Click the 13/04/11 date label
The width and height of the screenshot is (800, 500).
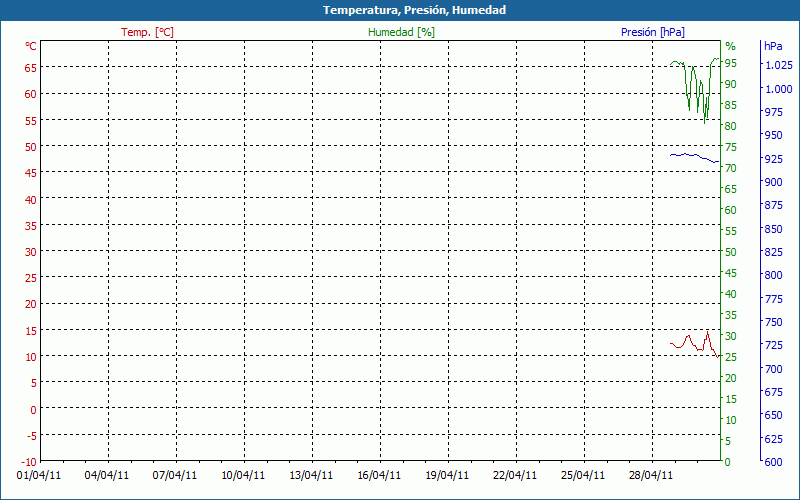pyautogui.click(x=311, y=476)
